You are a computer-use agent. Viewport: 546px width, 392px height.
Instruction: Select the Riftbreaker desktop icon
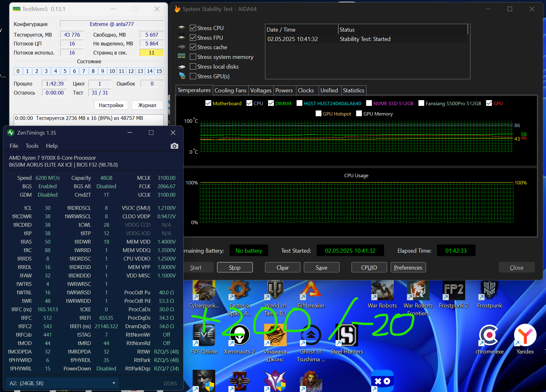click(x=311, y=295)
